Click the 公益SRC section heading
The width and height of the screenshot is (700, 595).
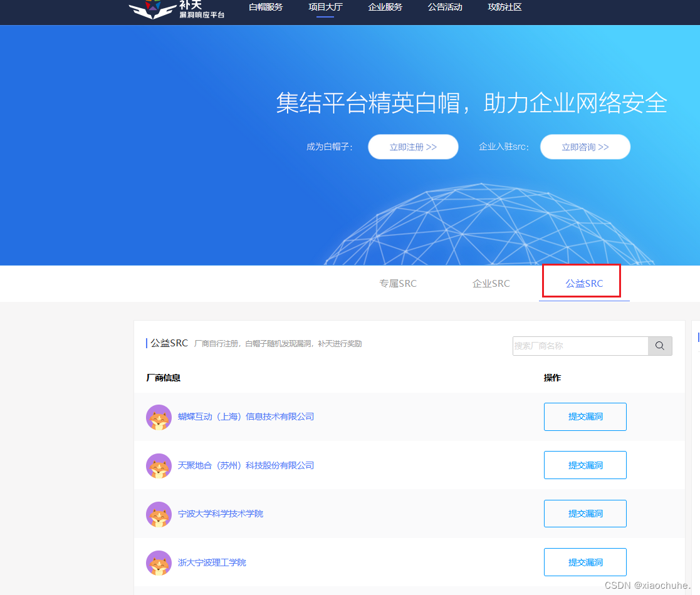coord(169,343)
